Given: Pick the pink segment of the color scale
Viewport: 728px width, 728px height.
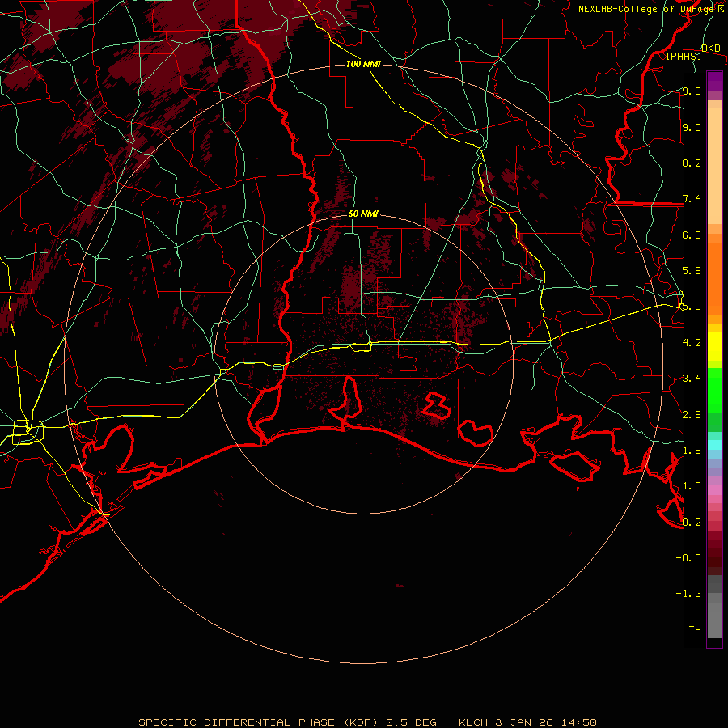Looking at the screenshot, I should [x=714, y=490].
